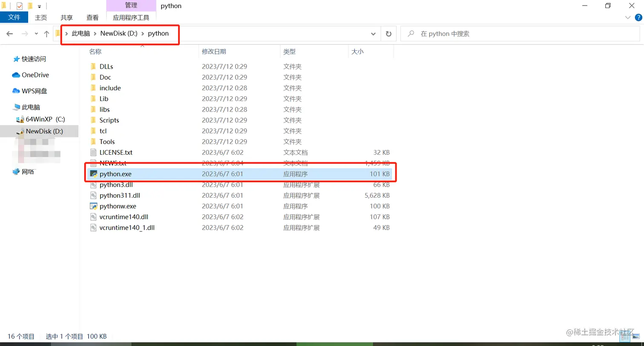
Task: Select the Scripts folder icon
Action: (x=94, y=120)
